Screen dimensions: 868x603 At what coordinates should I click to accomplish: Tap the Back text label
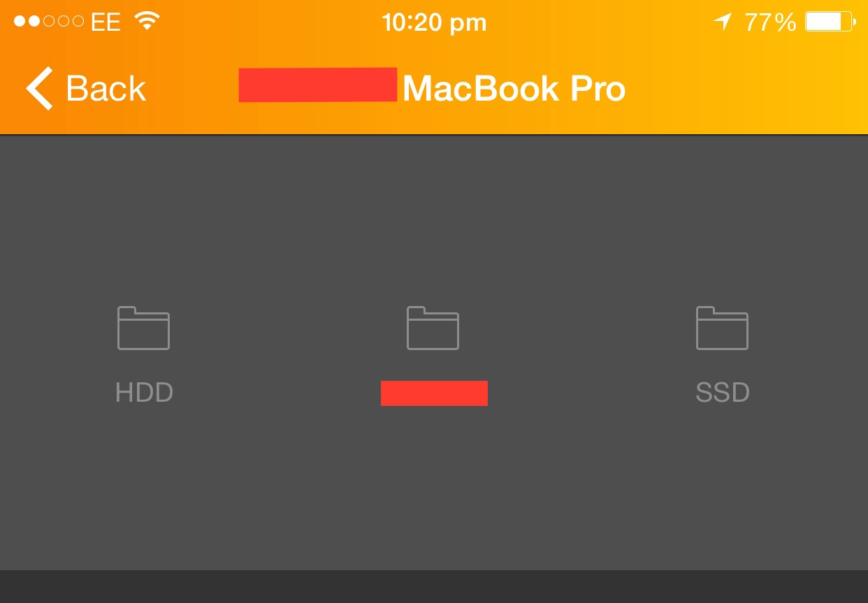[106, 89]
